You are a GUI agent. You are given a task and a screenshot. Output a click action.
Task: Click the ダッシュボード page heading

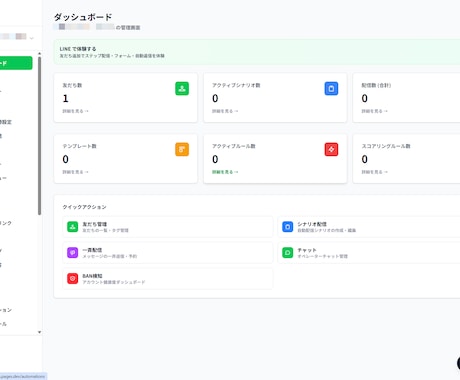[83, 17]
